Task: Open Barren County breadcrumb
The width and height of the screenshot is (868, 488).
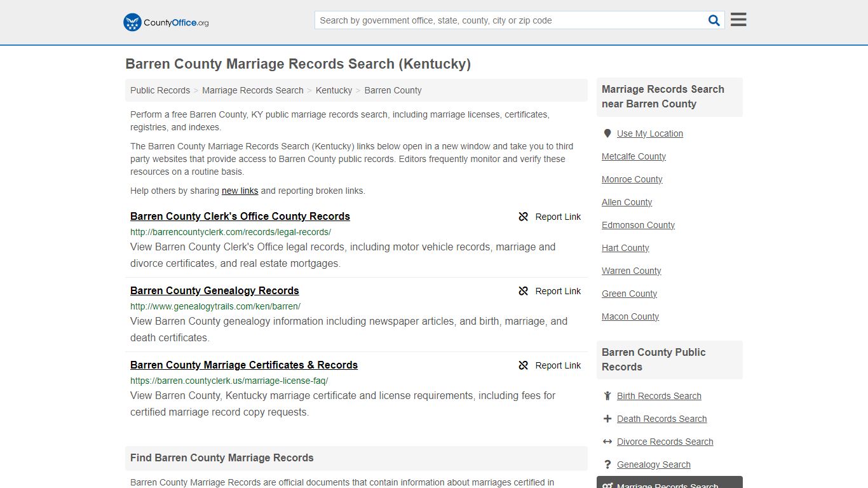Action: point(393,90)
